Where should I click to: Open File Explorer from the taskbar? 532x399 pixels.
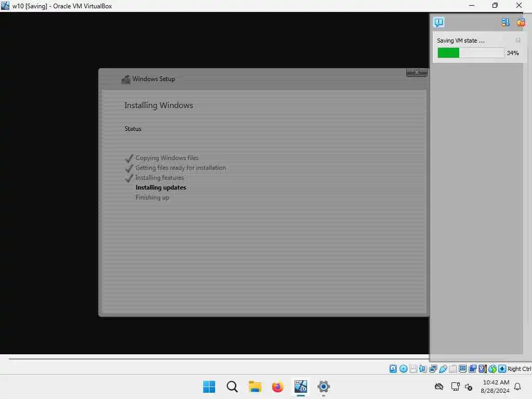(255, 387)
